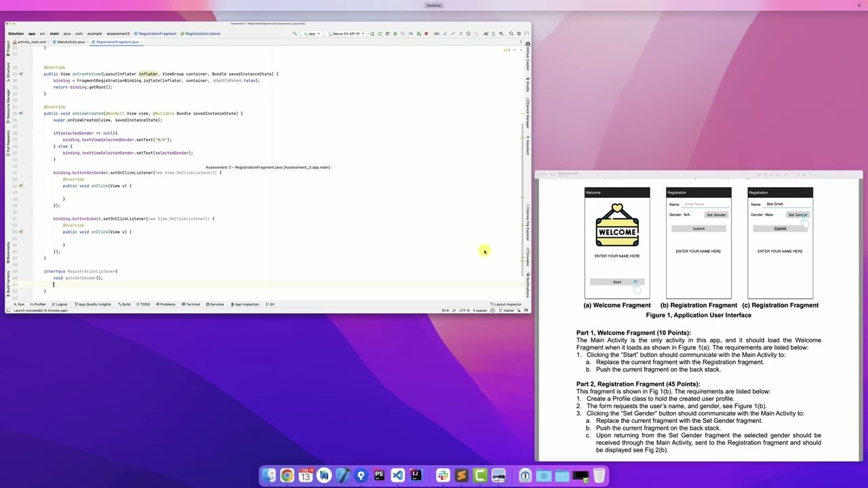This screenshot has width=868, height=488.
Task: Open the Layout Inspector tool window
Action: 507,304
